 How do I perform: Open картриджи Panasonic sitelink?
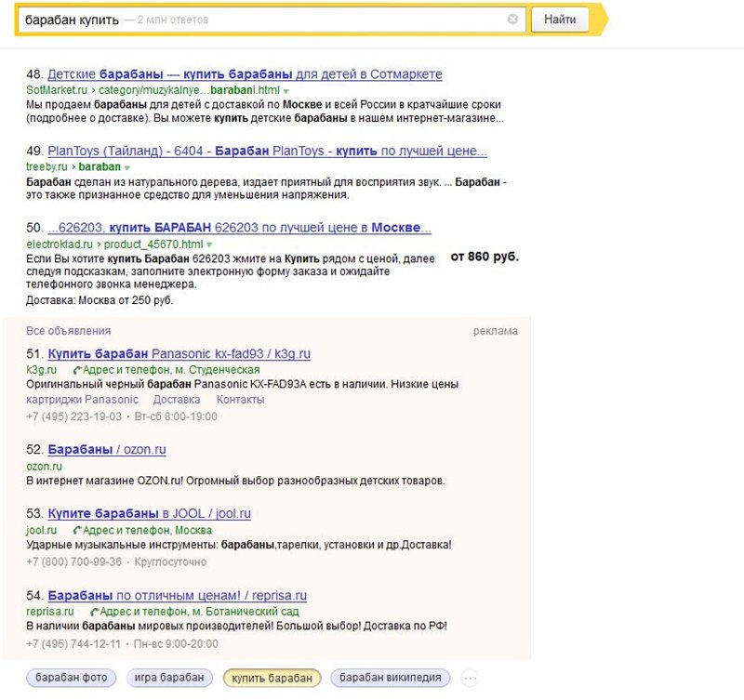click(x=82, y=400)
